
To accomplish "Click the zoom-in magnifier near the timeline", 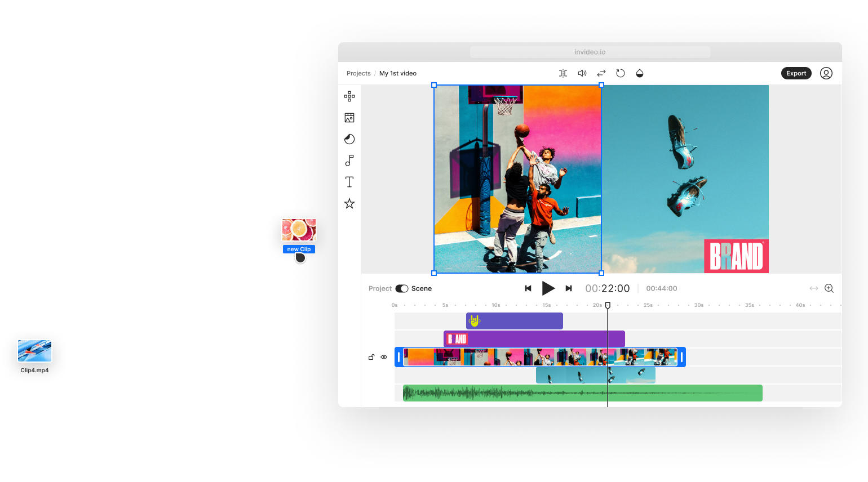I will 829,288.
